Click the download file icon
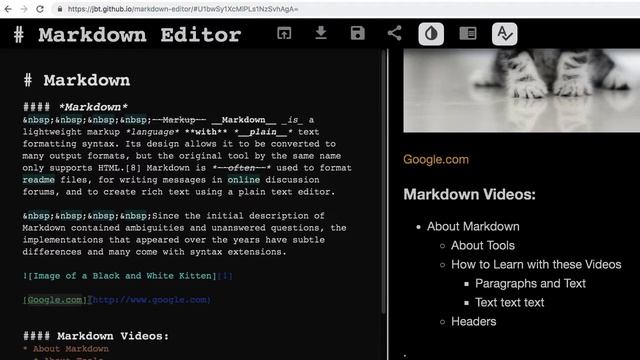The height and width of the screenshot is (360, 640). (321, 33)
